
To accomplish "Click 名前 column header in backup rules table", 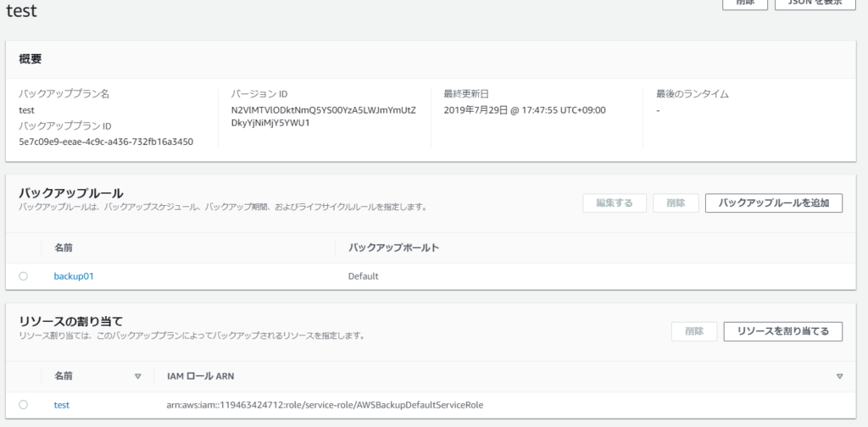I will click(x=64, y=248).
